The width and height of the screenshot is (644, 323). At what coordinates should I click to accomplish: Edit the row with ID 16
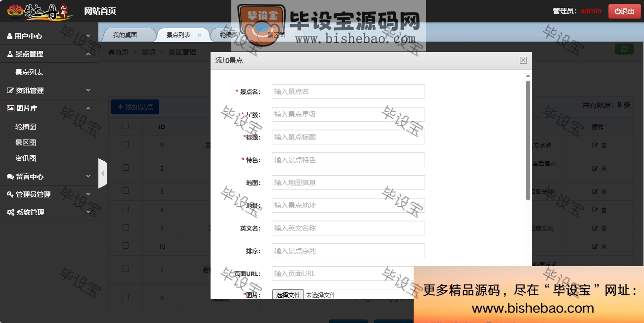click(x=595, y=246)
